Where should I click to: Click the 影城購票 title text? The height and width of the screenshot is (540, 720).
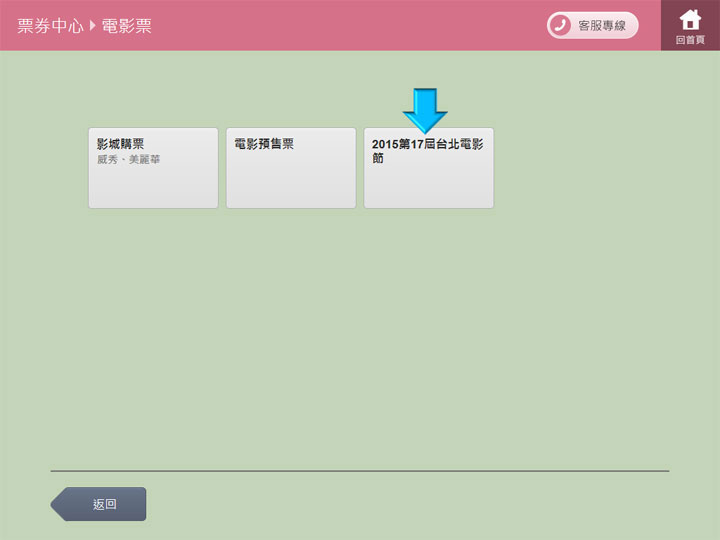[x=120, y=144]
